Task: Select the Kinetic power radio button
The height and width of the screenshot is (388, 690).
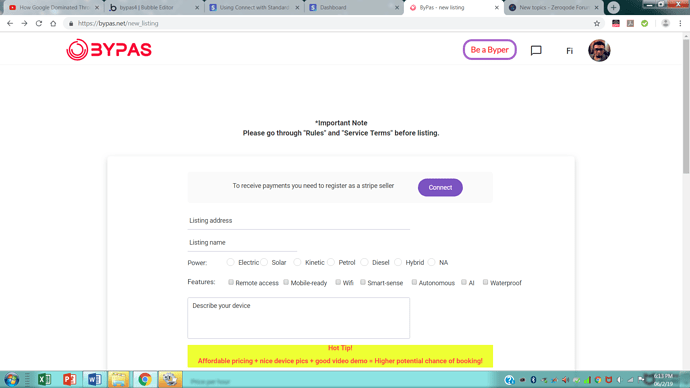Action: point(297,262)
